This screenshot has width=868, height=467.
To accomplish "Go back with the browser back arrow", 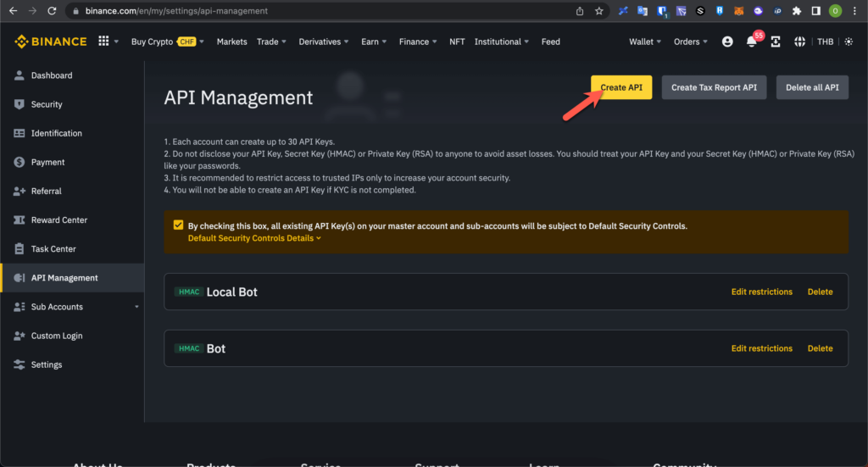I will [x=14, y=10].
